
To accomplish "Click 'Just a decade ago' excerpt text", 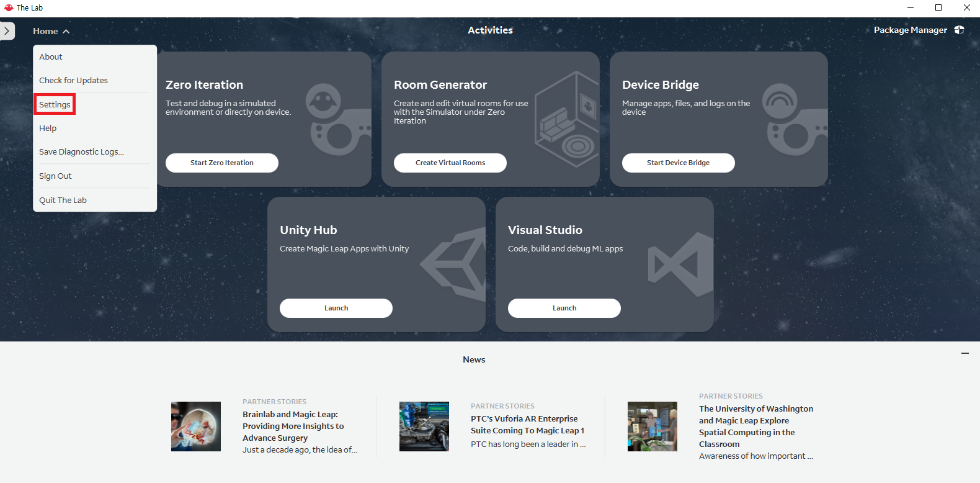I will click(300, 449).
